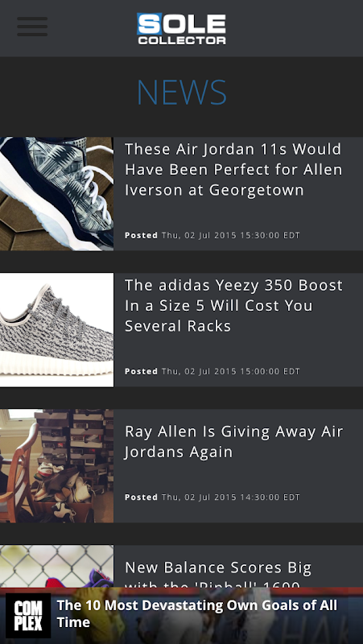The width and height of the screenshot is (363, 644).
Task: Open '10 Most Devastating Own Goals' banner
Action: pyautogui.click(x=182, y=615)
